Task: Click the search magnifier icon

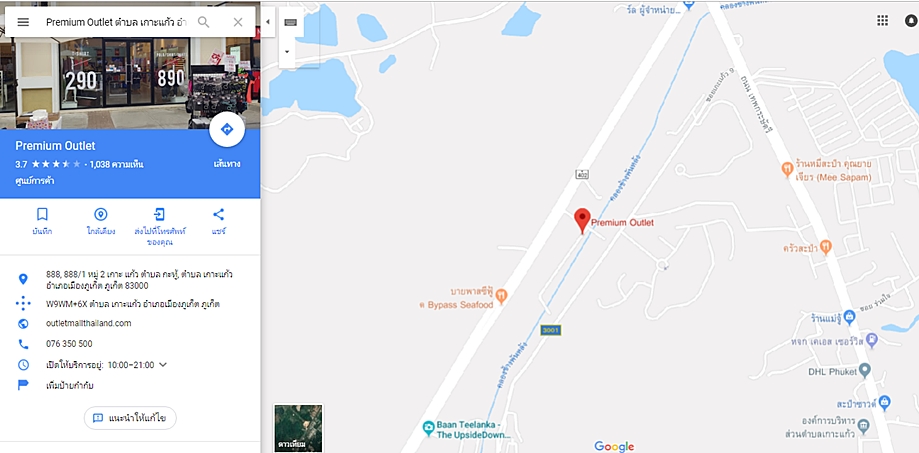Action: pyautogui.click(x=203, y=22)
